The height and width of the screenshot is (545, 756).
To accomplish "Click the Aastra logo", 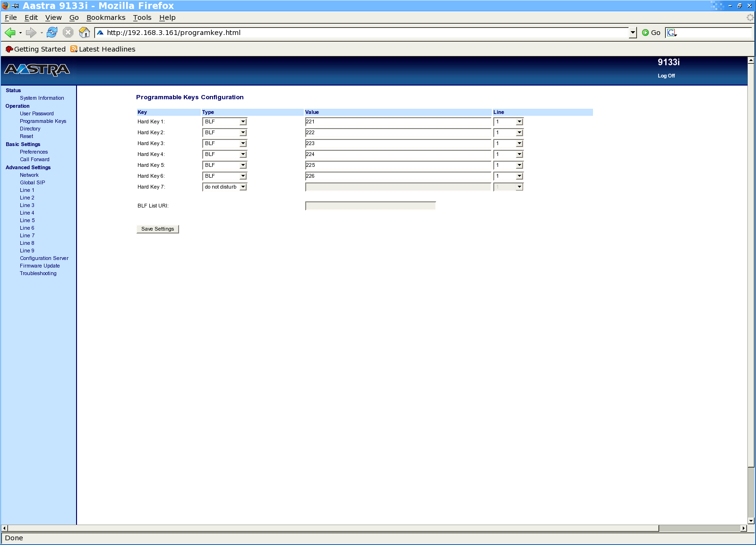I will [37, 70].
